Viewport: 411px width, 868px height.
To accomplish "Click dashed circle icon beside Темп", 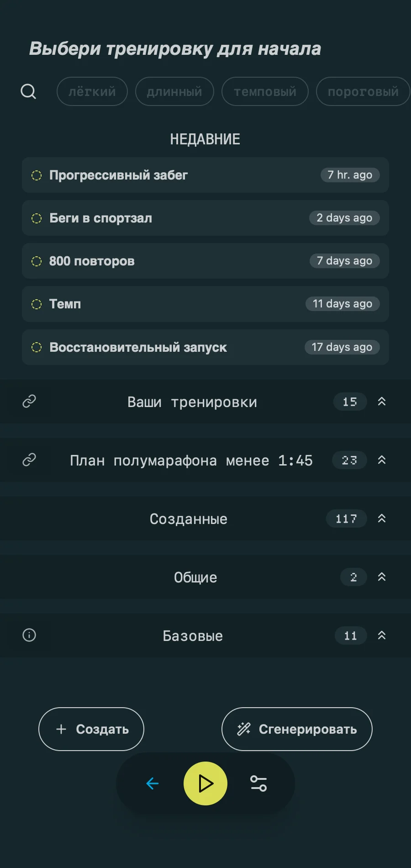I will [x=37, y=304].
